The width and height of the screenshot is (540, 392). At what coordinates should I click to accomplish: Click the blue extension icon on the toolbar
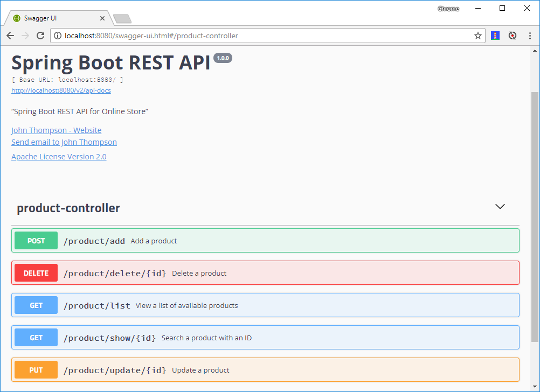point(495,36)
